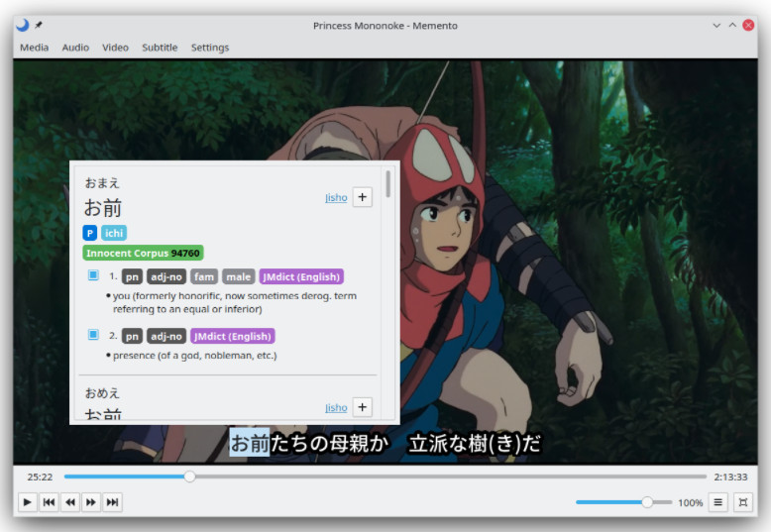Click the Innocent Corpus 94760 frequency tag
The width and height of the screenshot is (771, 532).
[143, 253]
